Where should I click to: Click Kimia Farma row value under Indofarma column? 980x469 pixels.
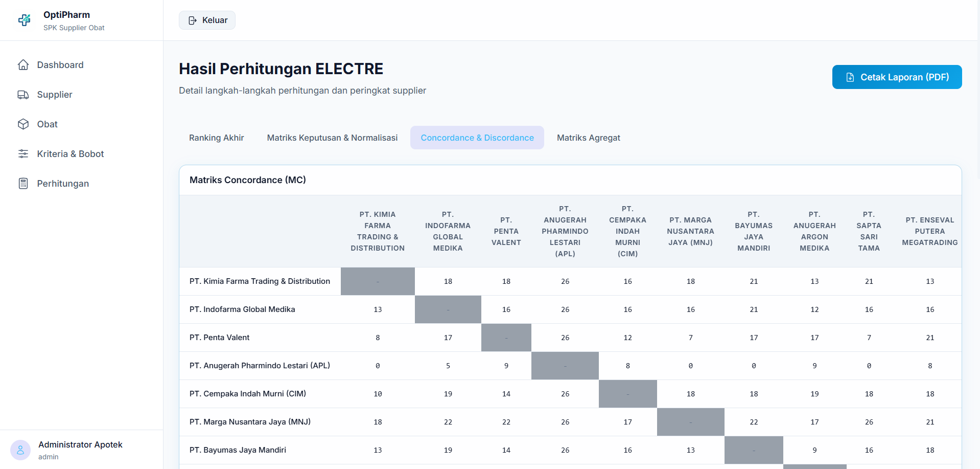click(448, 281)
